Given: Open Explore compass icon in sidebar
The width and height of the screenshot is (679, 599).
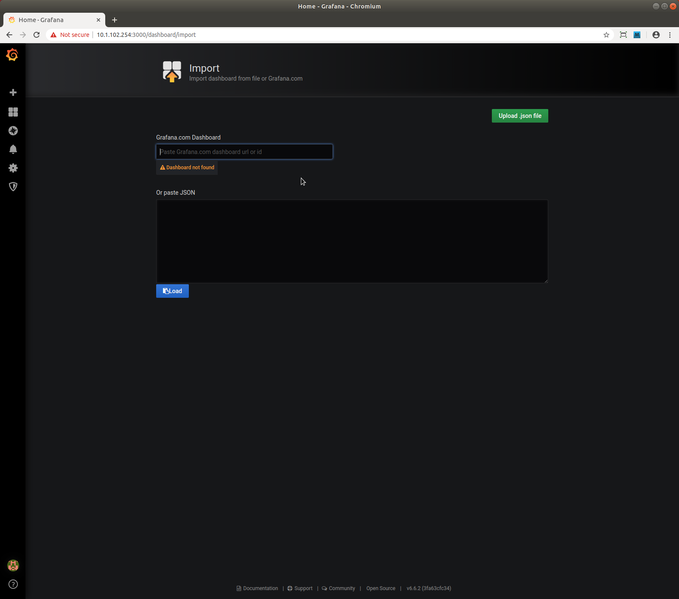Looking at the screenshot, I should 13,131.
